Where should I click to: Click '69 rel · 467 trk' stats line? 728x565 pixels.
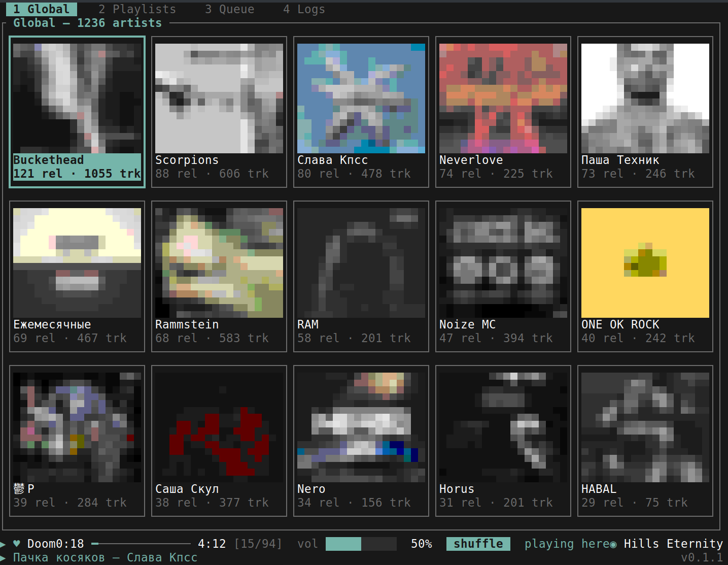pyautogui.click(x=70, y=338)
